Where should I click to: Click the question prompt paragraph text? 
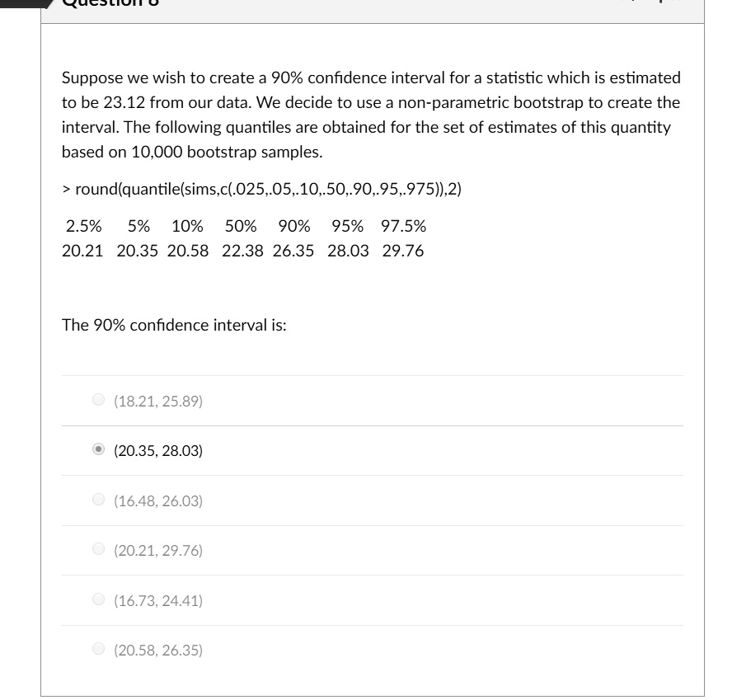pyautogui.click(x=371, y=114)
